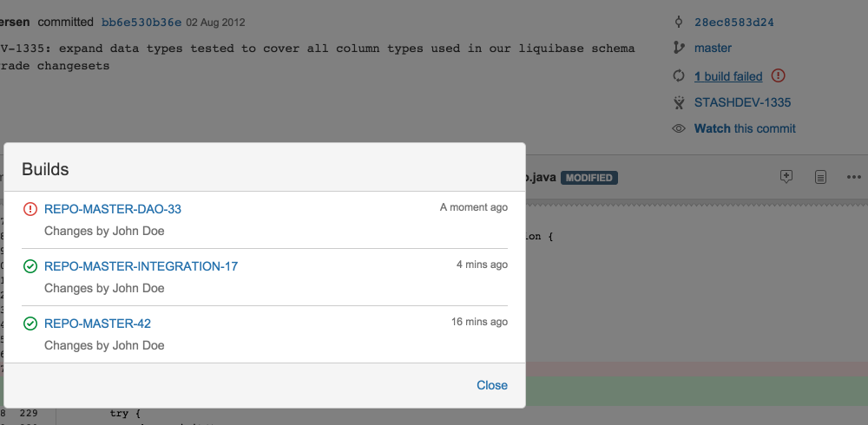Viewport: 868px width, 425px height.
Task: Click the add comment icon on the file header
Action: click(786, 177)
